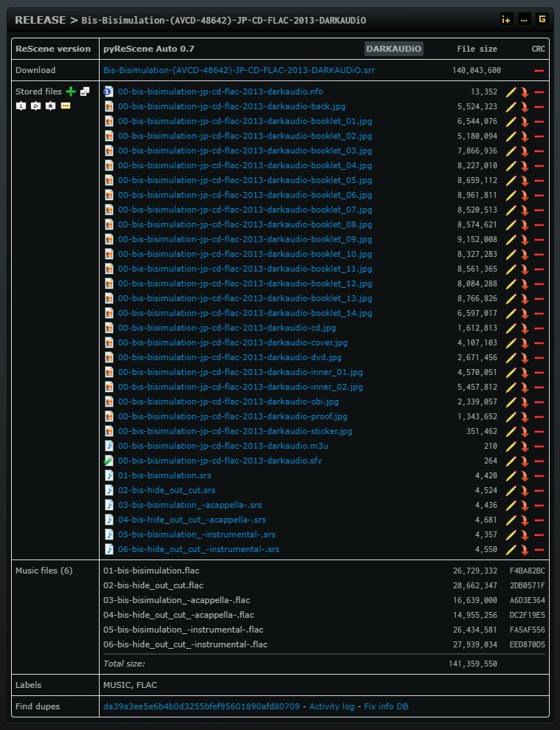Image resolution: width=560 pixels, height=730 pixels.
Task: Select text '01-bis-bisimulation.flac'
Action: click(151, 571)
